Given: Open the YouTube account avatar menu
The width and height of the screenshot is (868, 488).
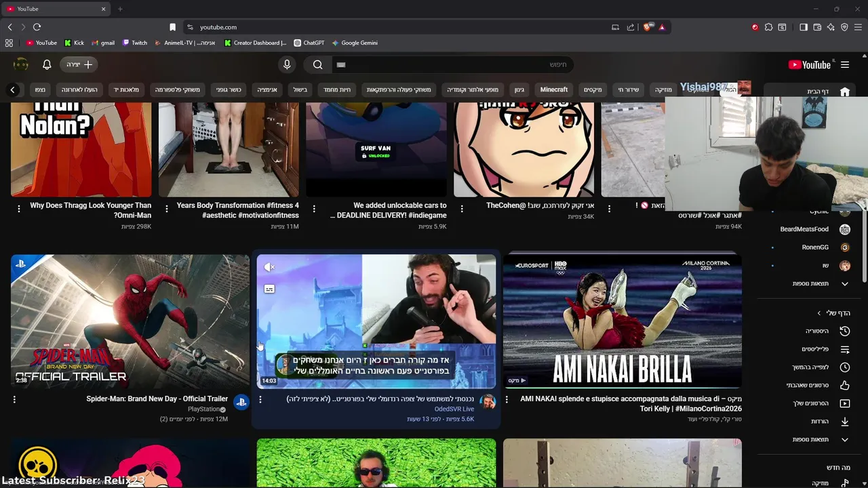Looking at the screenshot, I should 21,64.
